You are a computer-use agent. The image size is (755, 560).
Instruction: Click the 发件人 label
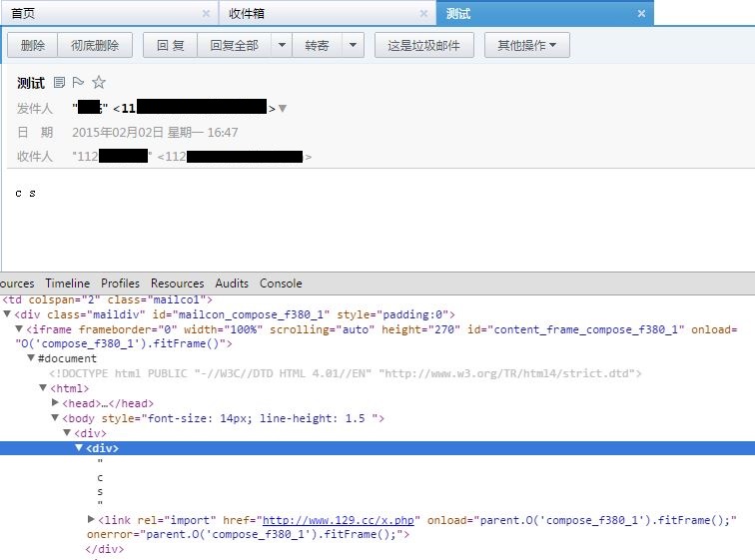pyautogui.click(x=35, y=108)
